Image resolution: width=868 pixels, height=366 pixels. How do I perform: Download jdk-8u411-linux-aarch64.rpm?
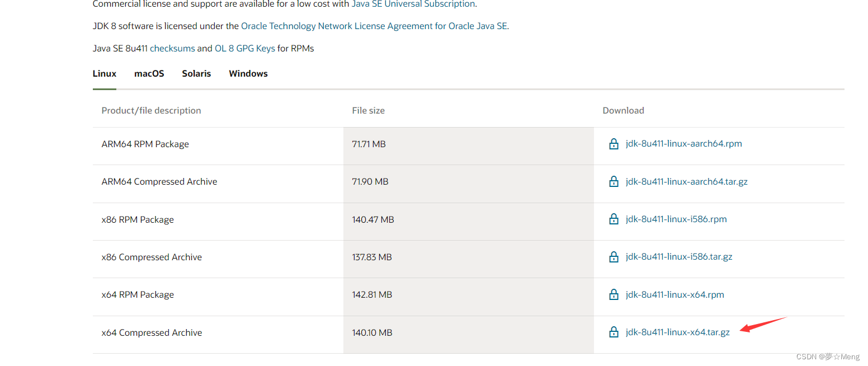pyautogui.click(x=684, y=144)
